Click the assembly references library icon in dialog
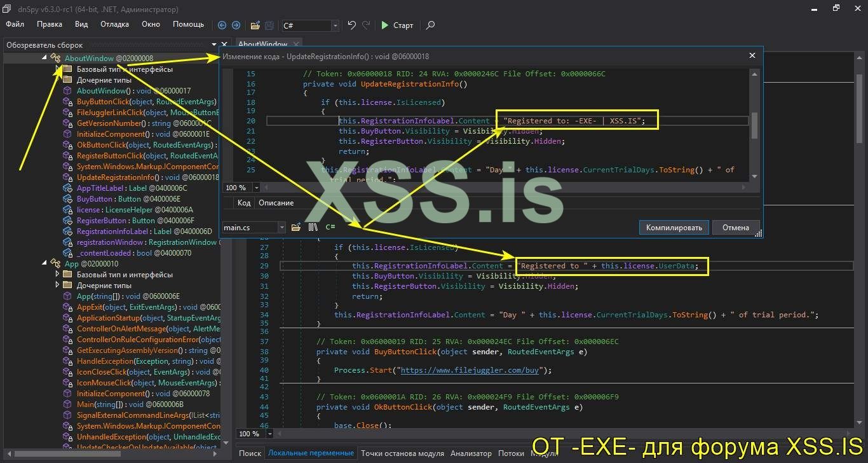 coord(313,227)
